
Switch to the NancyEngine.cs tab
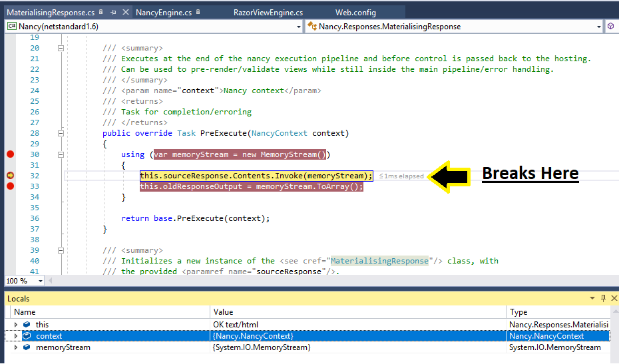(x=164, y=13)
